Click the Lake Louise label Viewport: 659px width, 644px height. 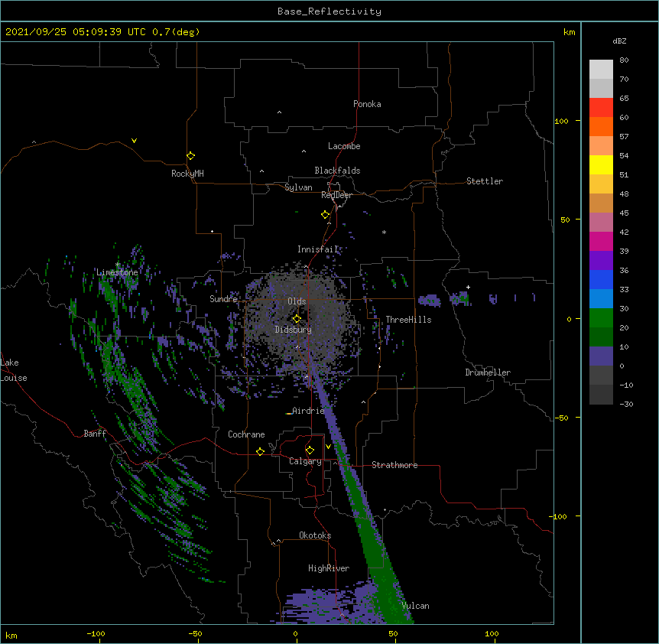(14, 370)
